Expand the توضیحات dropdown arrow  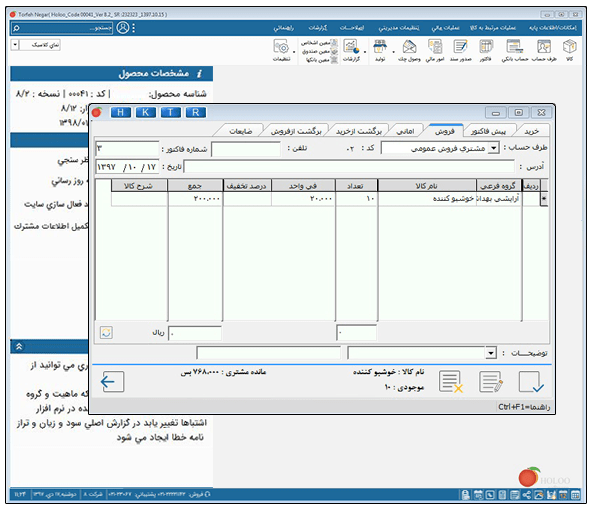coord(490,353)
